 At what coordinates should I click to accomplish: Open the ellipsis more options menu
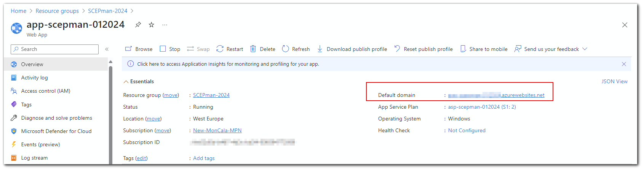click(x=165, y=25)
